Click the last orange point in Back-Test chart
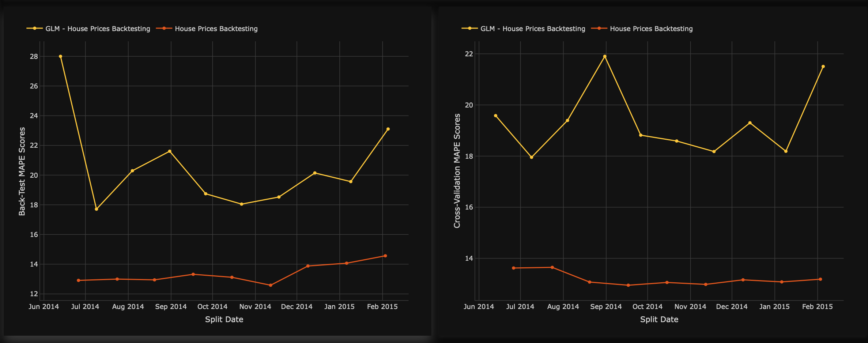Screen dimensions: 868x343 pyautogui.click(x=385, y=256)
